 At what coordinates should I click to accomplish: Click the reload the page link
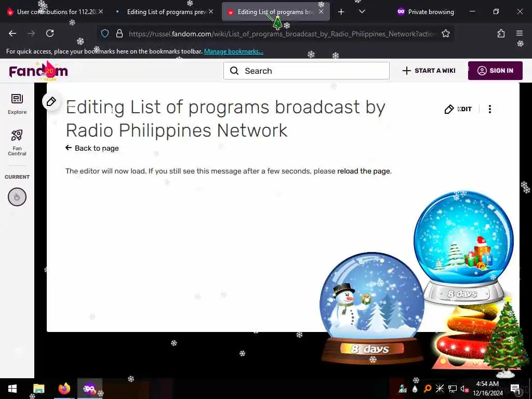tap(363, 171)
